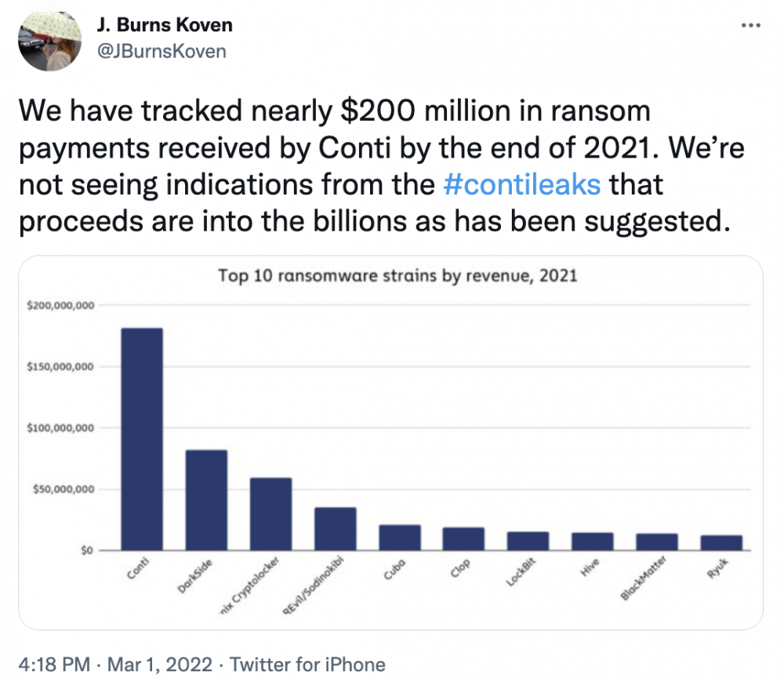
Task: Click the tweet text about ransom payments
Action: click(382, 166)
